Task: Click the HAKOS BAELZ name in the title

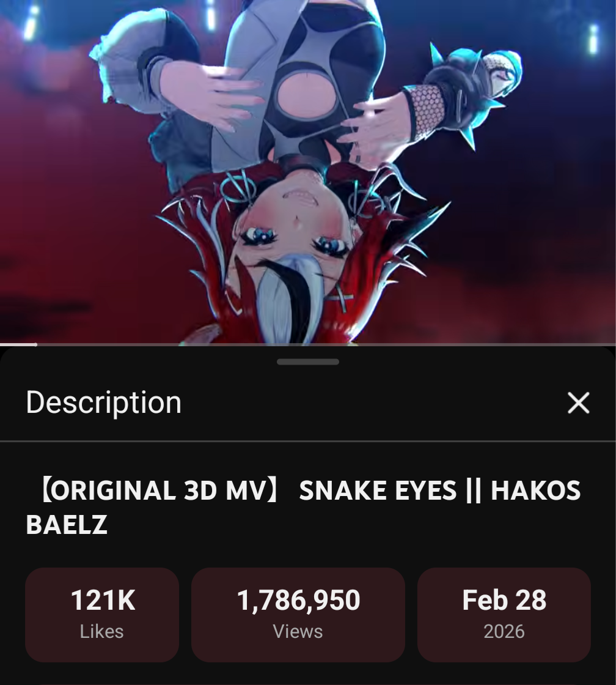Action: click(303, 507)
